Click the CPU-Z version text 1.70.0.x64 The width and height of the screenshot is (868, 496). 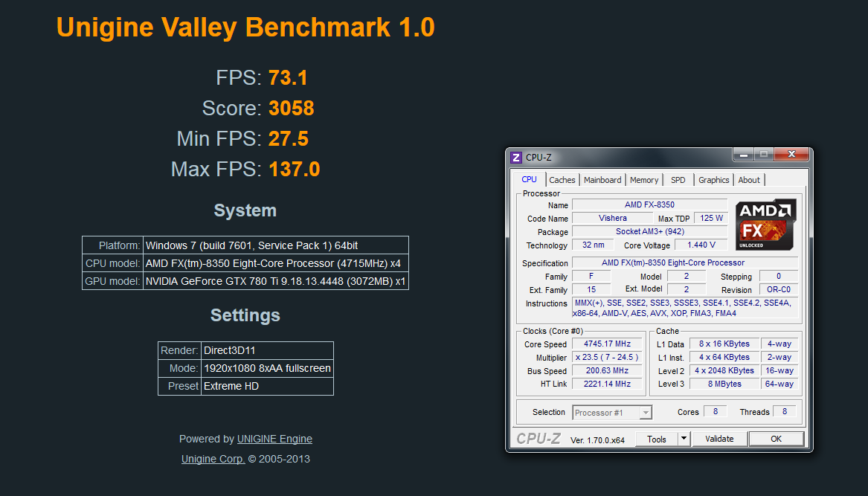[x=597, y=440]
